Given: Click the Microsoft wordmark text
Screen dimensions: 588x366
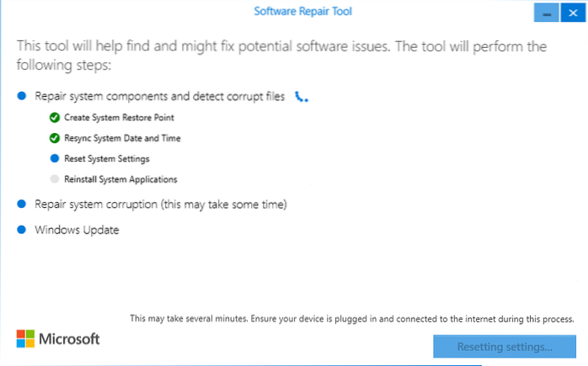Looking at the screenshot, I should 70,339.
